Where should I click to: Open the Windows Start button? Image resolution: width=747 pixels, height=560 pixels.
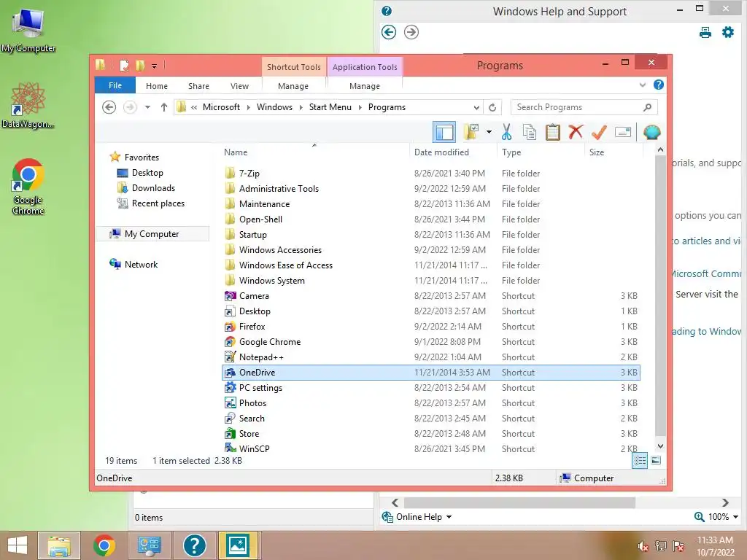pyautogui.click(x=18, y=545)
